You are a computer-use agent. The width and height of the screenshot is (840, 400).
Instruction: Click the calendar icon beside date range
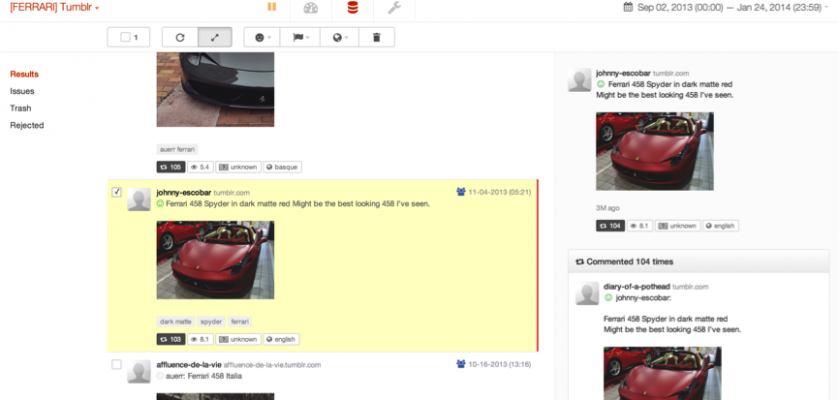(627, 7)
